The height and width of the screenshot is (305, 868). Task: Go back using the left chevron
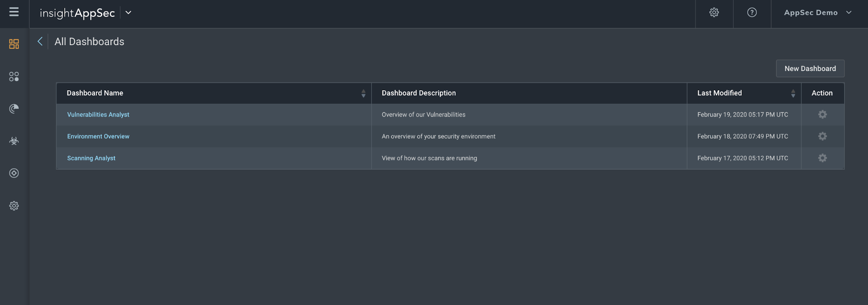pyautogui.click(x=40, y=41)
